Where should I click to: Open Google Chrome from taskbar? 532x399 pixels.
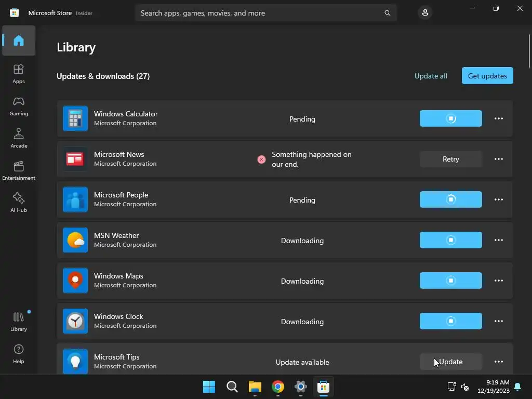[278, 387]
